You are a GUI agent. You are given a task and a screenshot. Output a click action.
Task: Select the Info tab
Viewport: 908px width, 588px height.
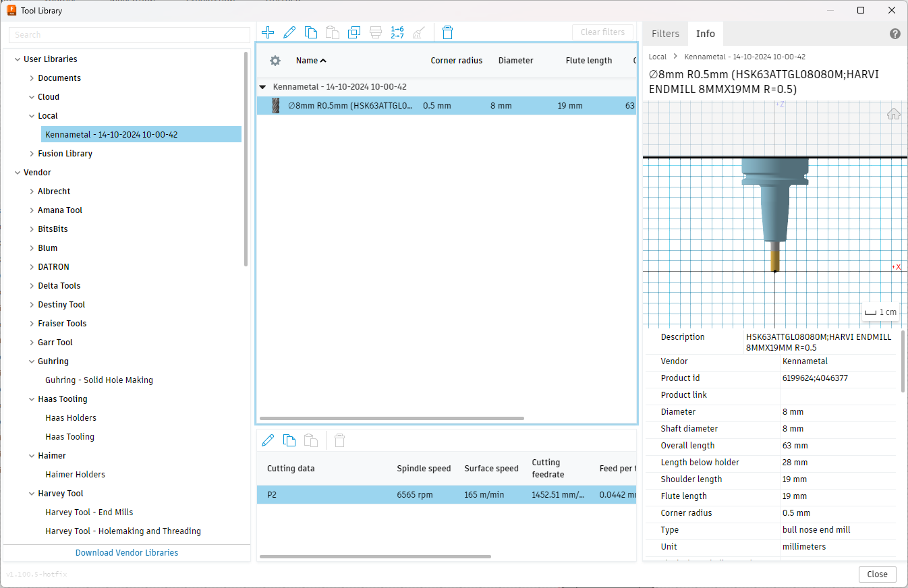706,34
